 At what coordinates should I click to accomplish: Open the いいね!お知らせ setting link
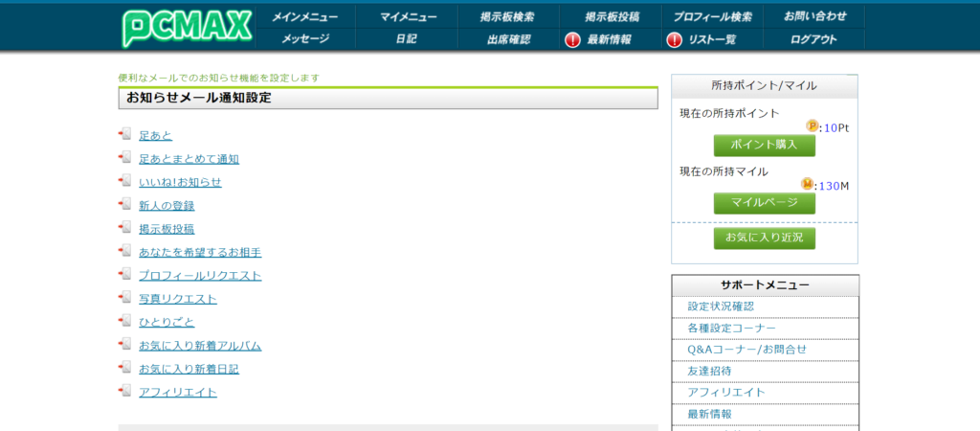coord(180,182)
